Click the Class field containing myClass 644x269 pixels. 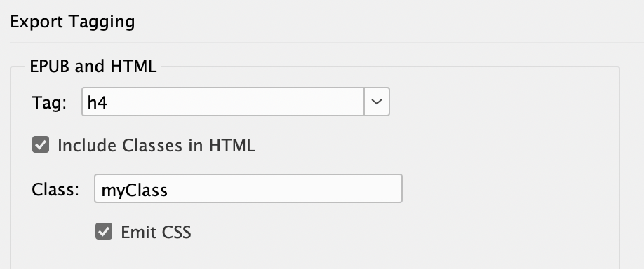point(248,188)
